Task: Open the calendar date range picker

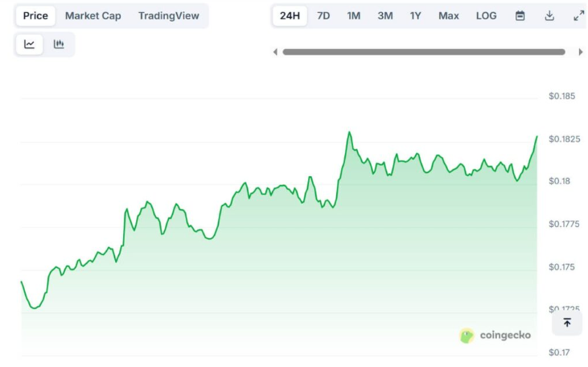Action: point(520,15)
